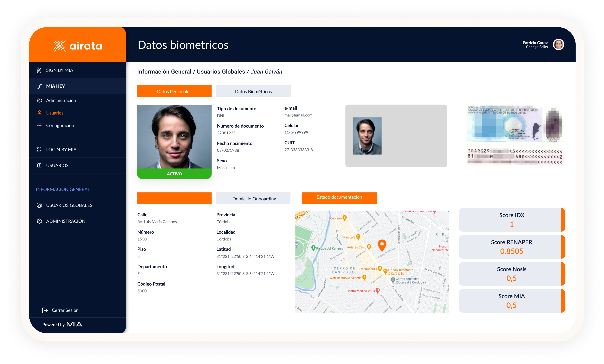The image size is (604, 364).
Task: Open ADMINISTRACIÓN under Información General
Action: (77, 221)
